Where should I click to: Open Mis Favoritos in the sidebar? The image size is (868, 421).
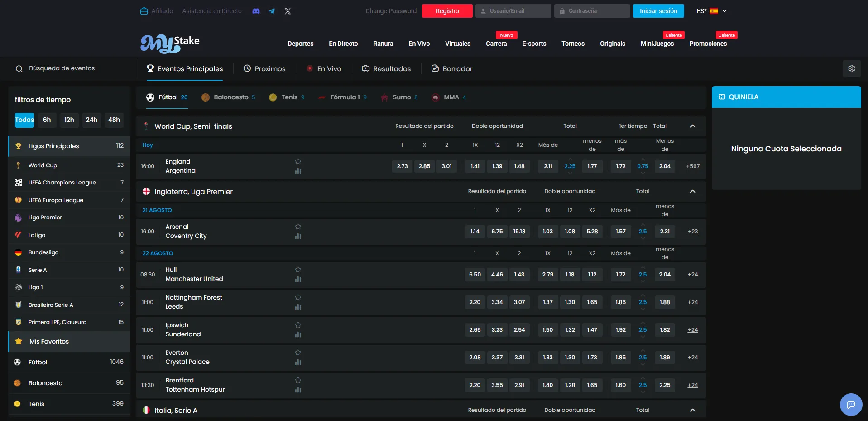[x=69, y=342]
